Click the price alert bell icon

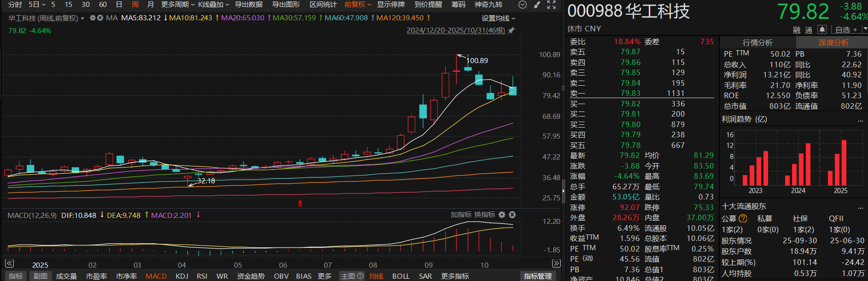(x=822, y=29)
